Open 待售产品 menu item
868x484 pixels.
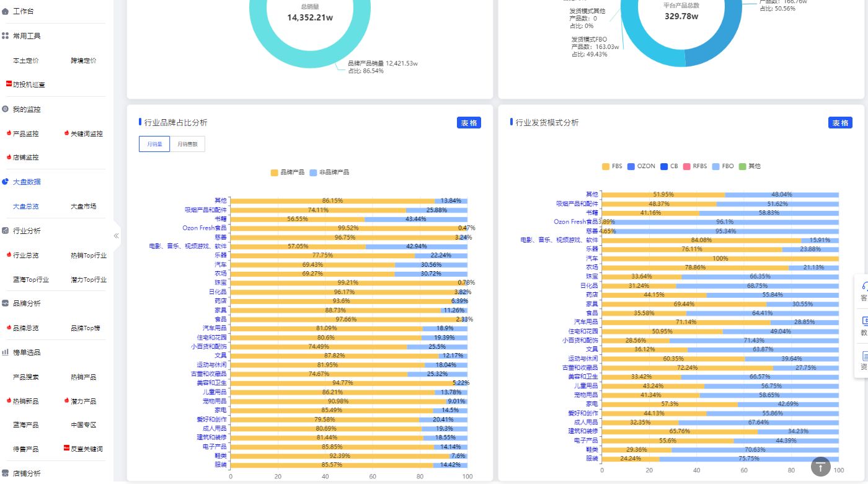point(25,449)
